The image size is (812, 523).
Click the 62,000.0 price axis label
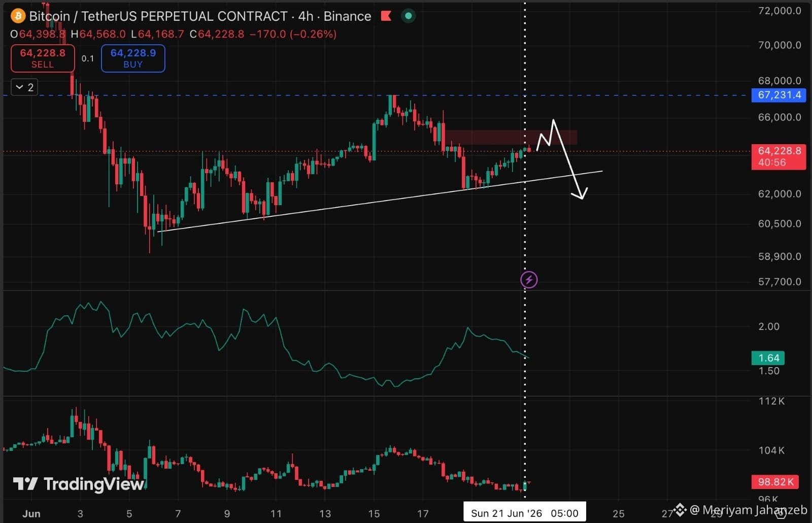[x=780, y=194]
